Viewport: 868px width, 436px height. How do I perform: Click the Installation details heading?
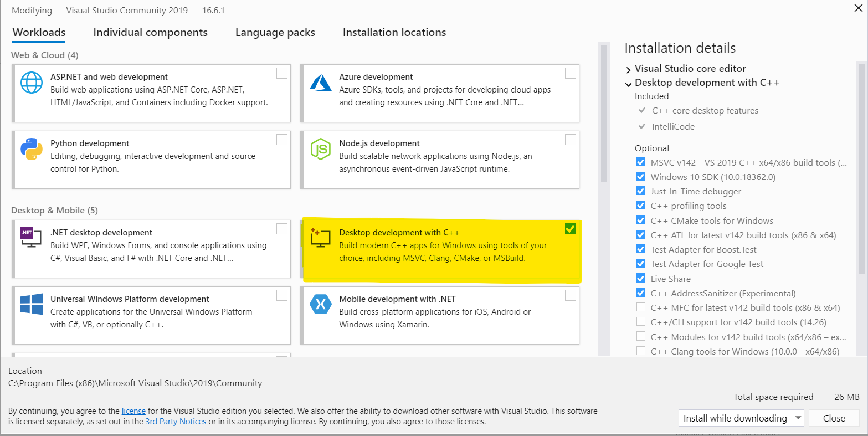(680, 48)
